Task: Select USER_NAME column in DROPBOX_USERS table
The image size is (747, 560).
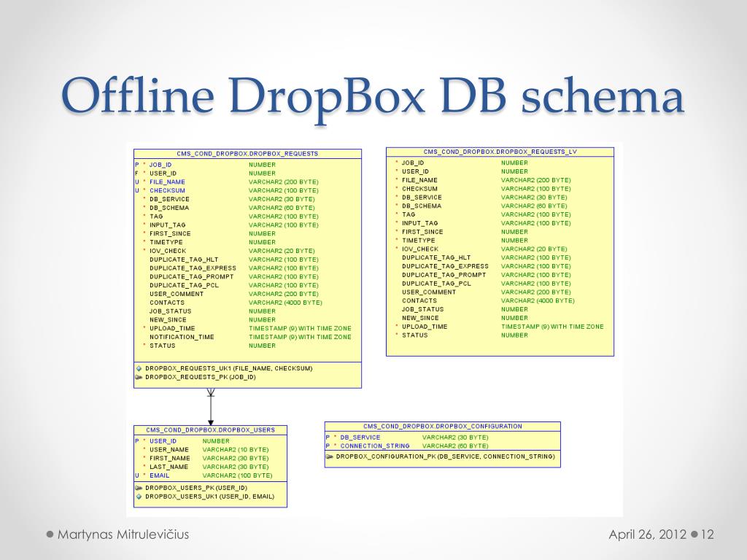Action: coord(169,450)
